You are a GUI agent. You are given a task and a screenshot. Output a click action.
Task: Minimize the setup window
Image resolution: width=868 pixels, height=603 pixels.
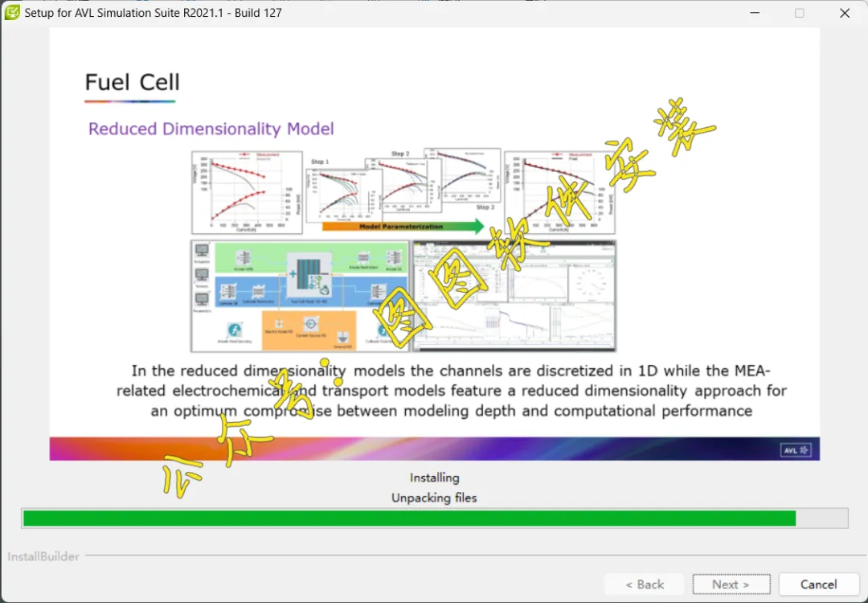[x=755, y=13]
